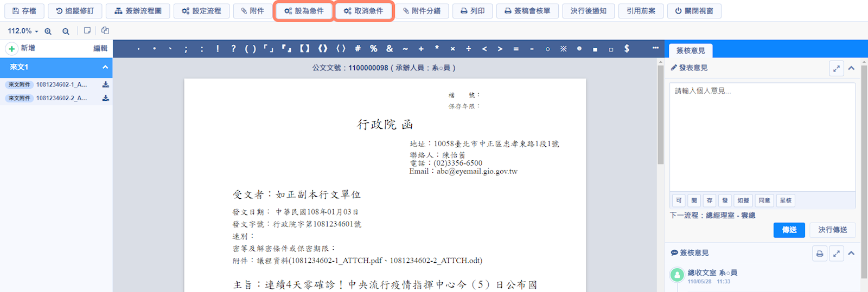Click the green plus 新增 icon
The width and height of the screenshot is (868, 292).
tap(11, 49)
